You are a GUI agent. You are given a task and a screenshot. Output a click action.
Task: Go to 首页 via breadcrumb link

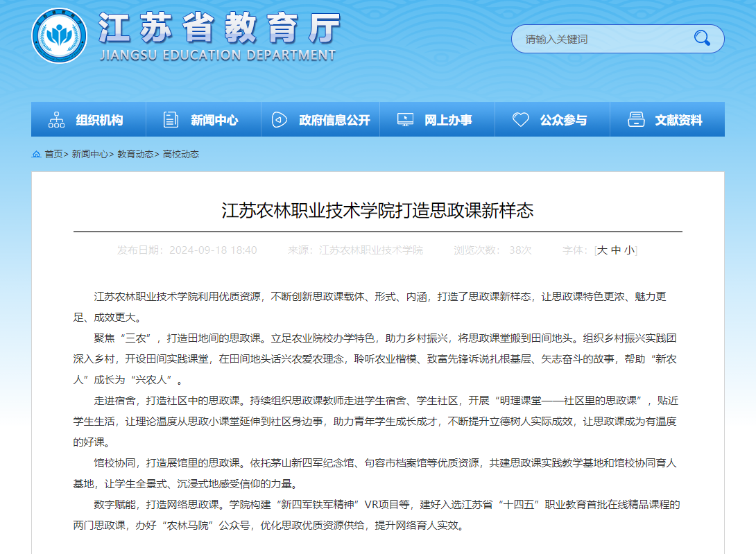[x=53, y=154]
